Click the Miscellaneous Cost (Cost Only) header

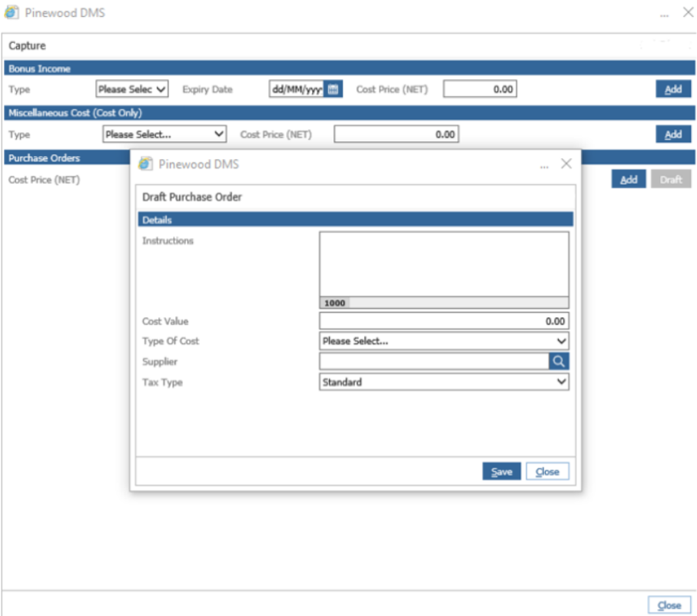[350, 113]
